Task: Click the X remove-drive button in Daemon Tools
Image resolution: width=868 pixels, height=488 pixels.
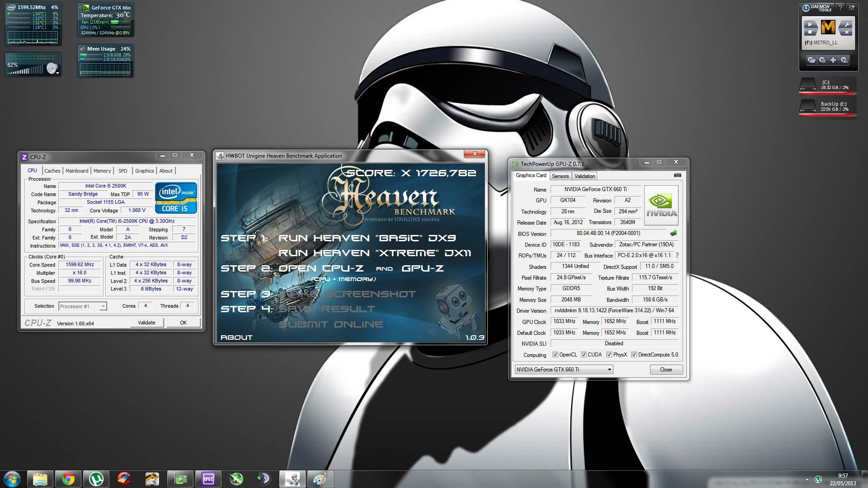Action: coord(846,32)
